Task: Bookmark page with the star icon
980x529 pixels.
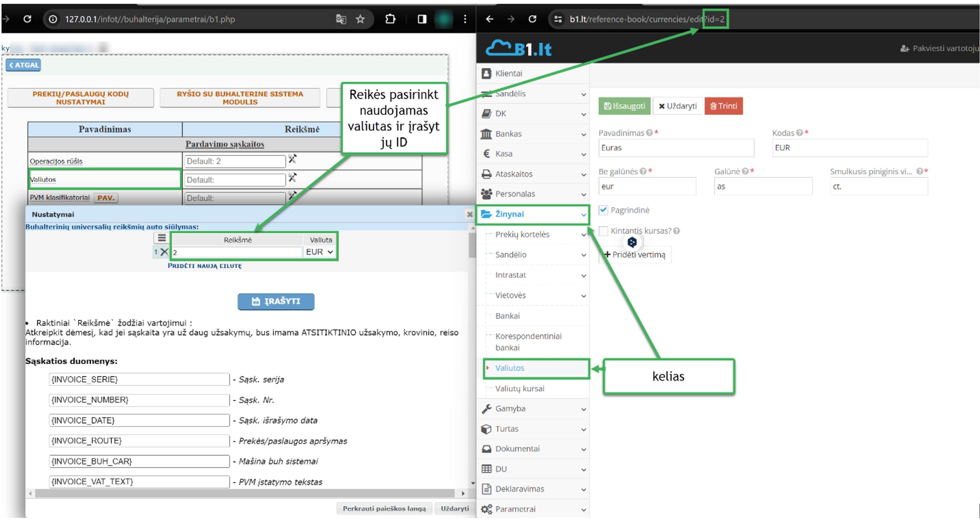Action: pyautogui.click(x=360, y=19)
